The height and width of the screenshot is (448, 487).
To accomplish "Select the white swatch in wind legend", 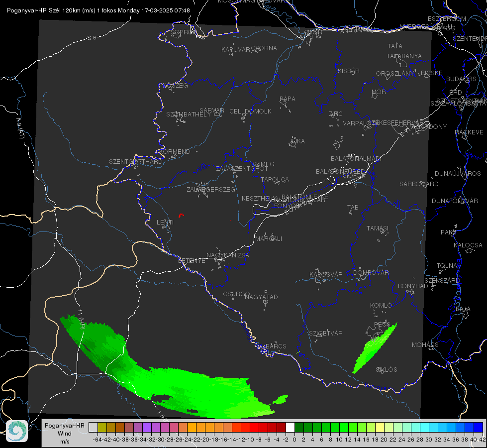I will tap(290, 427).
